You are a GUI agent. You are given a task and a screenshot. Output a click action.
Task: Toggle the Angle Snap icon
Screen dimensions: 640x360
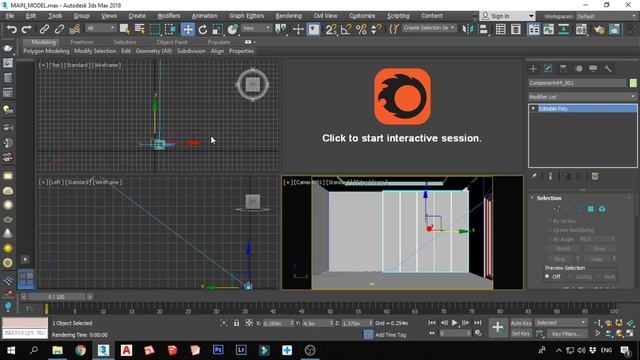(x=346, y=29)
